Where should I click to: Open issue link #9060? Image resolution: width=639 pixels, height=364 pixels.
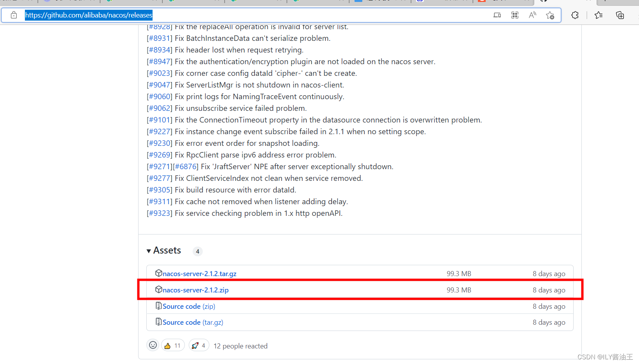coord(160,96)
